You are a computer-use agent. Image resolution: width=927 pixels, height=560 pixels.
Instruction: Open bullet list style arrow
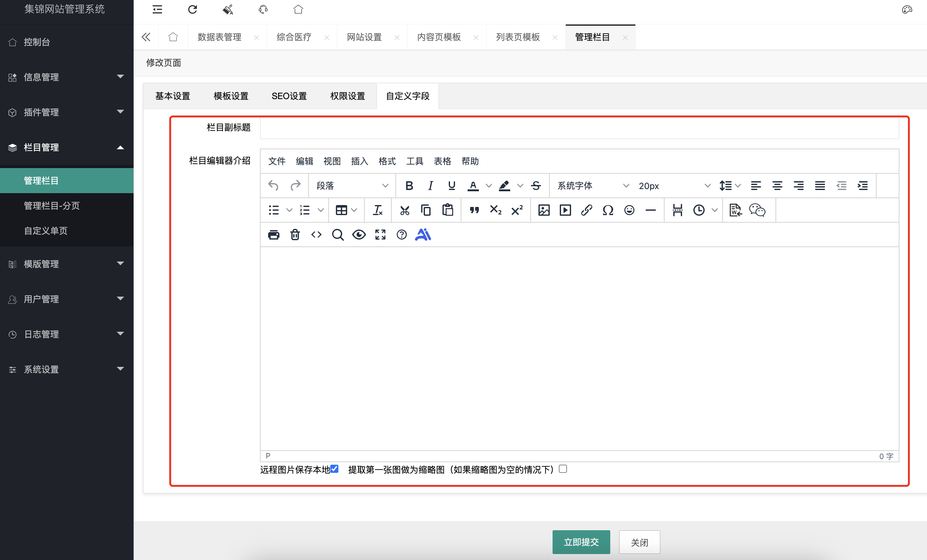coord(289,210)
